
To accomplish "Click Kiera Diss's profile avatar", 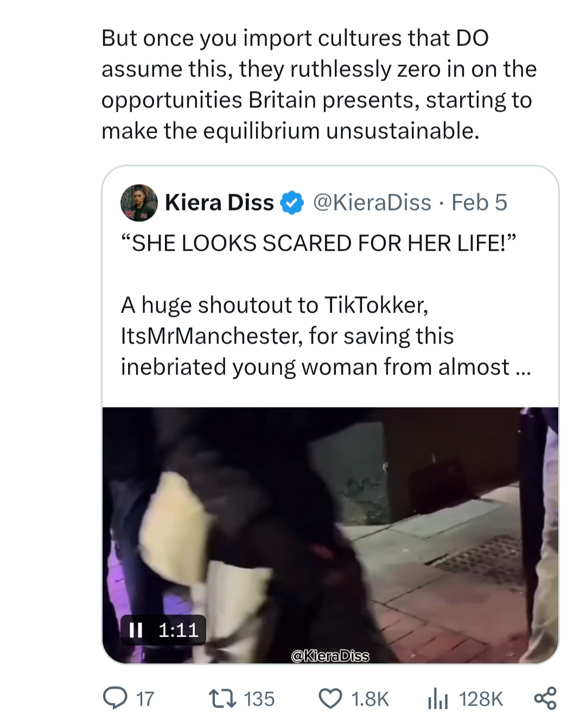I will [x=139, y=202].
